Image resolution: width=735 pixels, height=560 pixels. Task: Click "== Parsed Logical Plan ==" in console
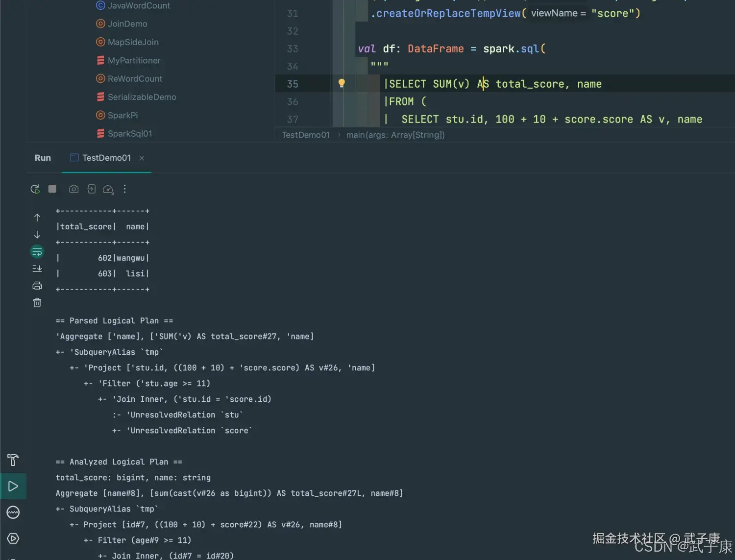(x=114, y=321)
